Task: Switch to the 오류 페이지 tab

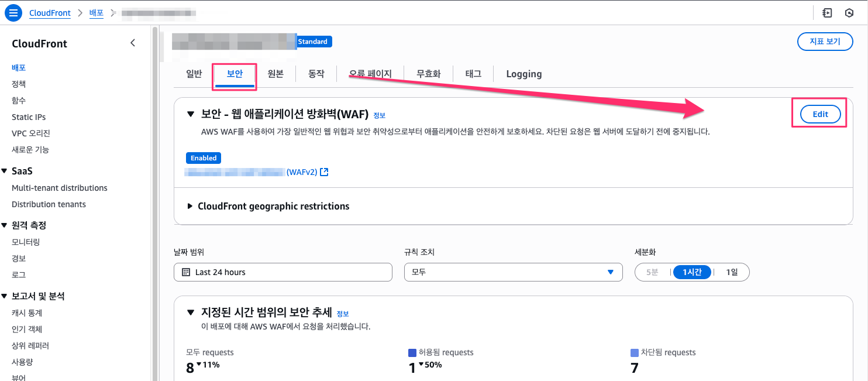Action: (x=370, y=74)
